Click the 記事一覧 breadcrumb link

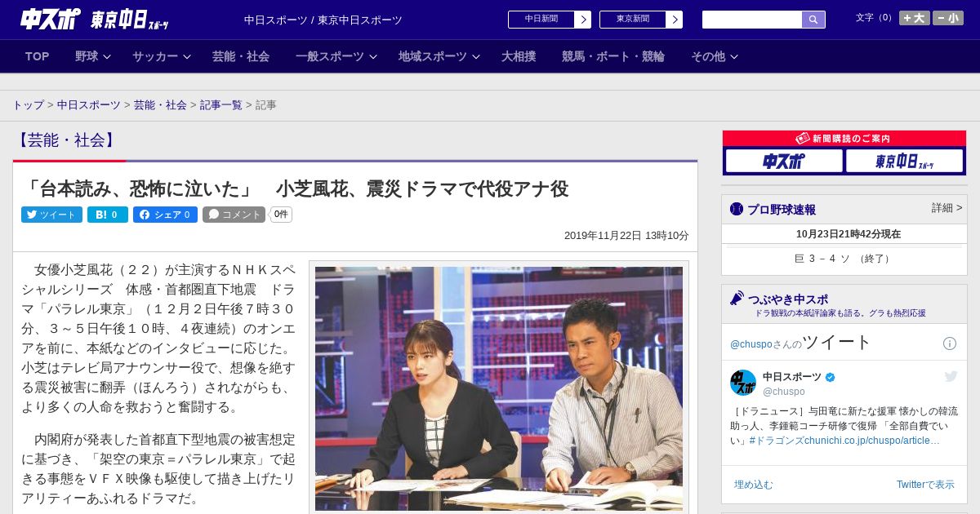221,105
